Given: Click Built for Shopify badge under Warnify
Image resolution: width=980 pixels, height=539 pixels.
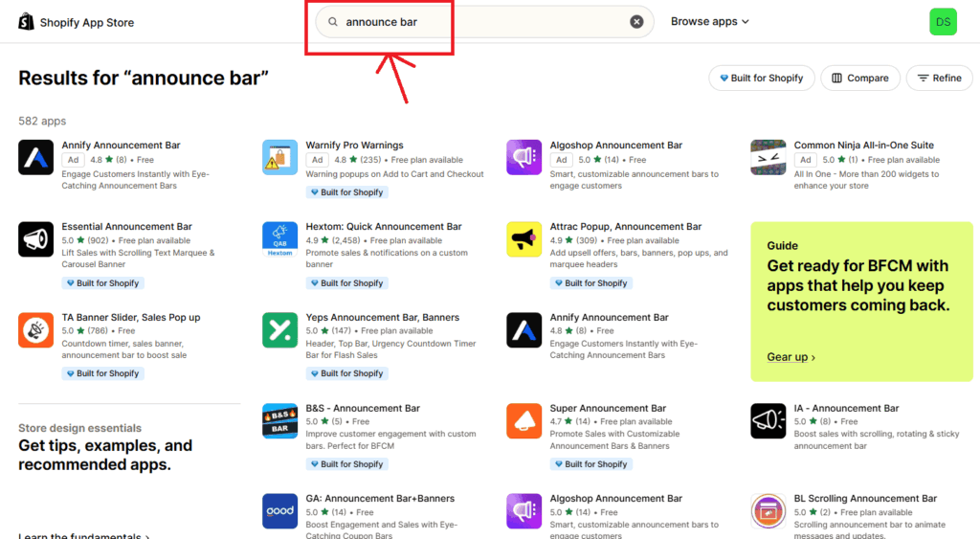Looking at the screenshot, I should (346, 192).
